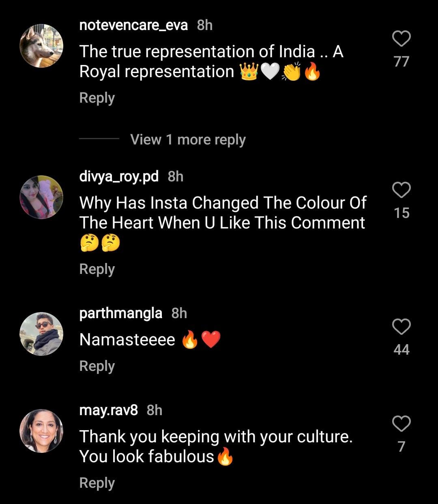Open divya_roy.pd's profile picture
438x504 pixels.
point(41,197)
